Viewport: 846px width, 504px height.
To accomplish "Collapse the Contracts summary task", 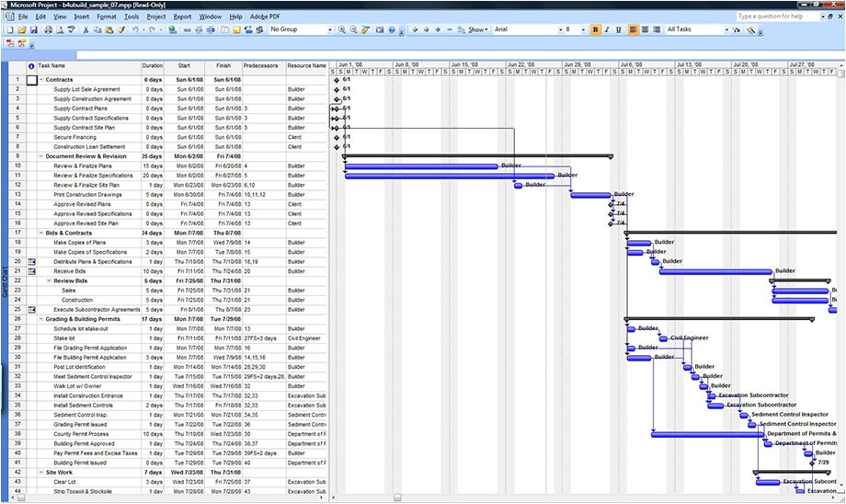I will [41, 80].
